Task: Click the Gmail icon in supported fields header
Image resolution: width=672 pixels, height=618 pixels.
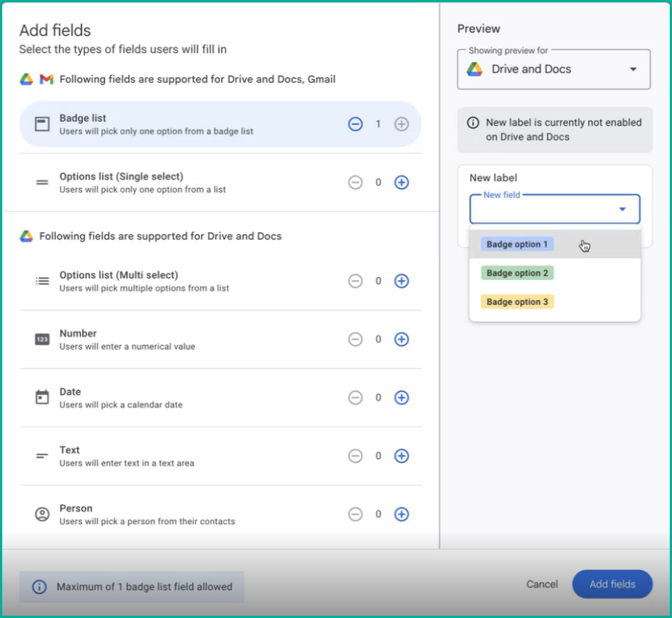Action: 46,79
